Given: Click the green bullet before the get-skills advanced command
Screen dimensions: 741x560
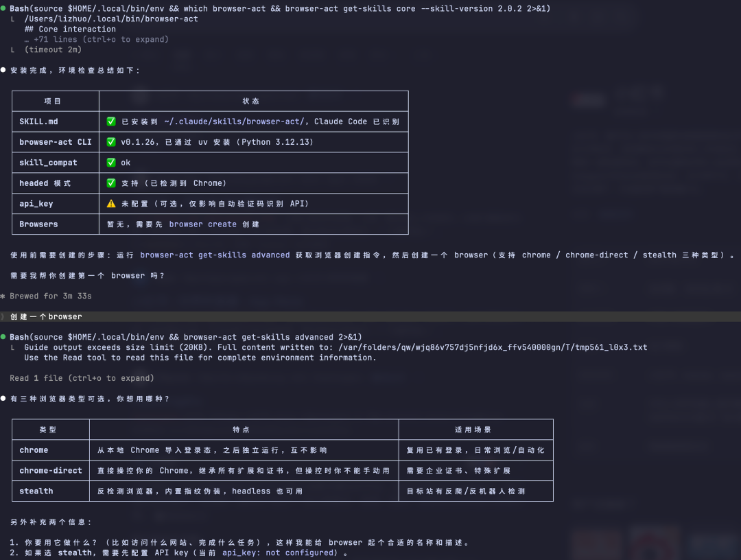Looking at the screenshot, I should (3, 337).
